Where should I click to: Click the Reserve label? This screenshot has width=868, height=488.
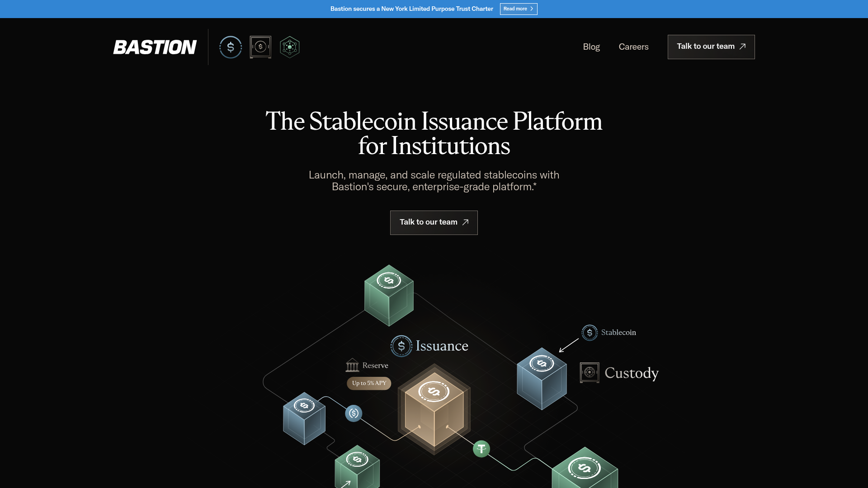click(375, 366)
